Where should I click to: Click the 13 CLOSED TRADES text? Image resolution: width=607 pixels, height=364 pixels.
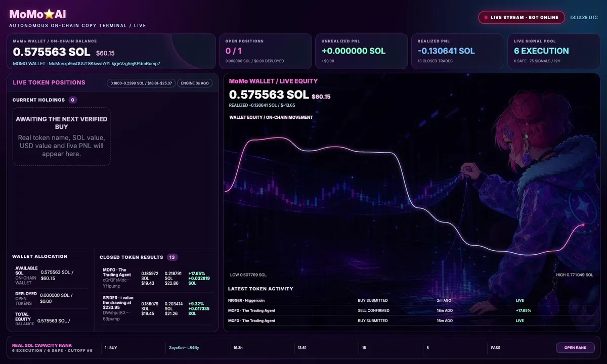(436, 61)
